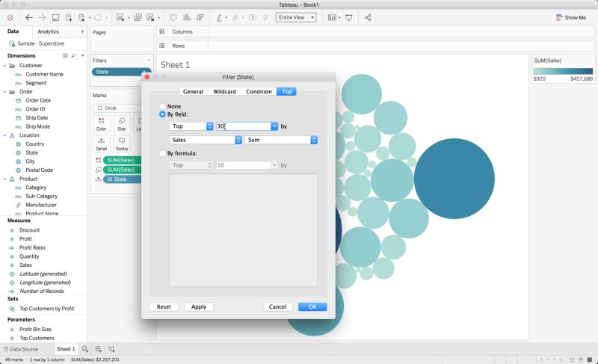The height and width of the screenshot is (364, 598).
Task: Collapse the Product hierarchy
Action: (5, 179)
